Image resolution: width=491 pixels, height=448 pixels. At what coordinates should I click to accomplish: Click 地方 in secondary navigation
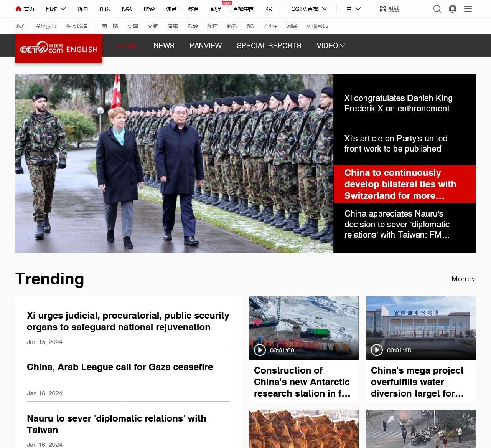21,26
